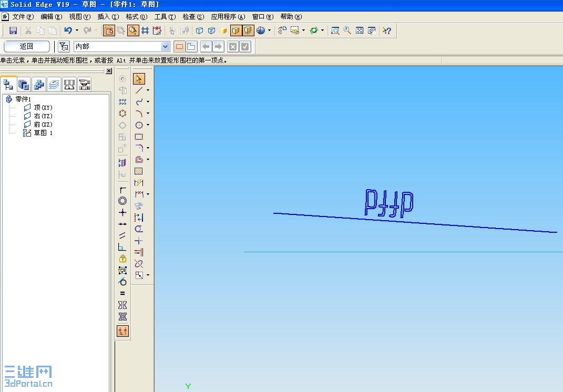Toggle the highlighted QuickPick selection button
563x392 pixels.
[133, 30]
